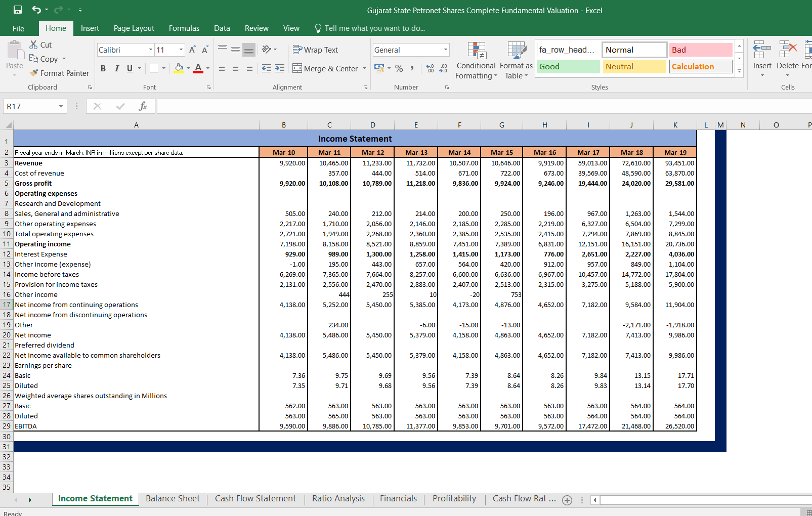
Task: Toggle Bottom Align
Action: [x=248, y=50]
